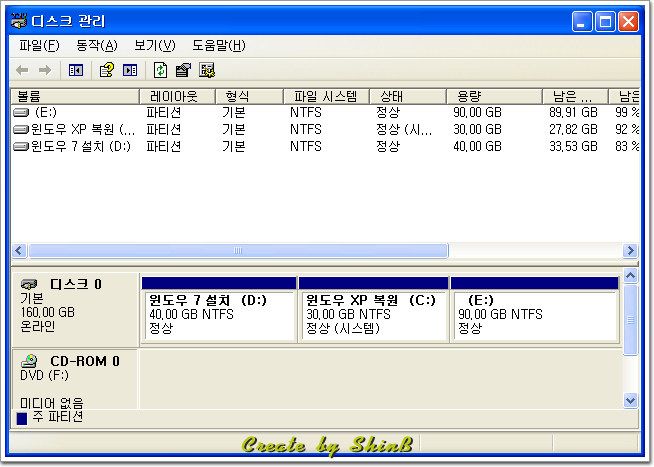Screen dimensions: 654x467
Task: Click the horizontal scrollbar left arrow
Action: coord(19,251)
